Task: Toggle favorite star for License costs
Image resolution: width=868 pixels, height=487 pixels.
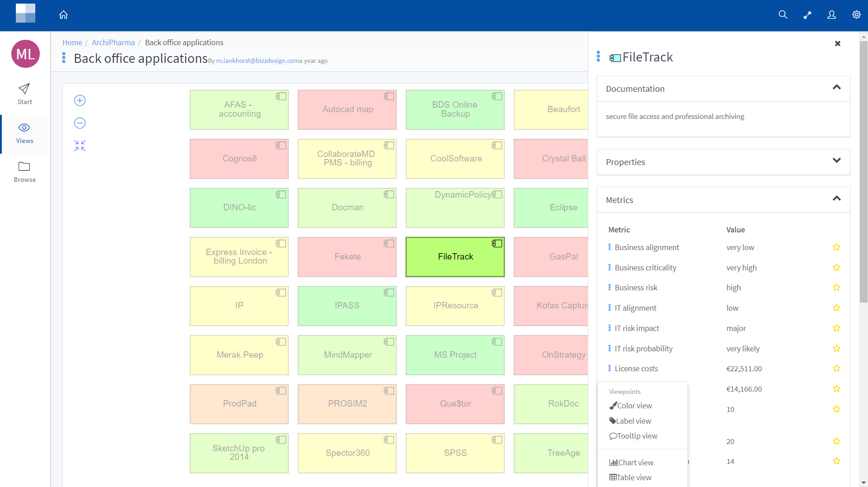Action: click(836, 369)
